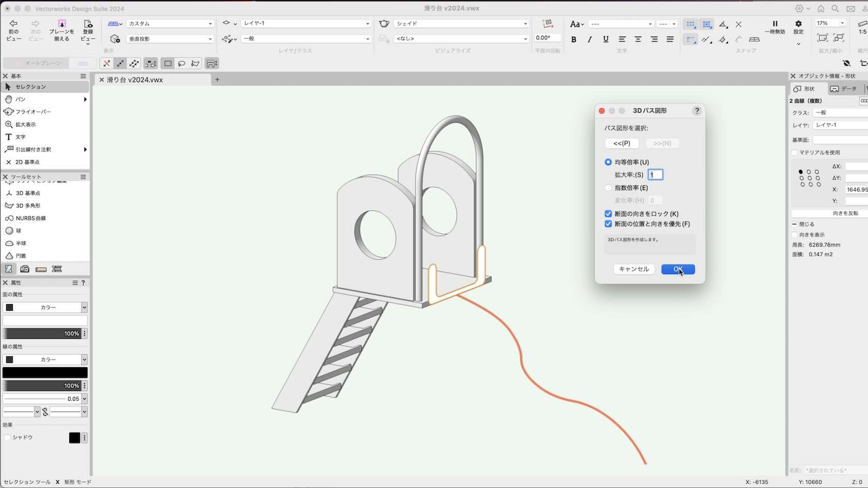Open the fill style dropdown
Viewport: 868px width, 488px height.
coord(45,307)
